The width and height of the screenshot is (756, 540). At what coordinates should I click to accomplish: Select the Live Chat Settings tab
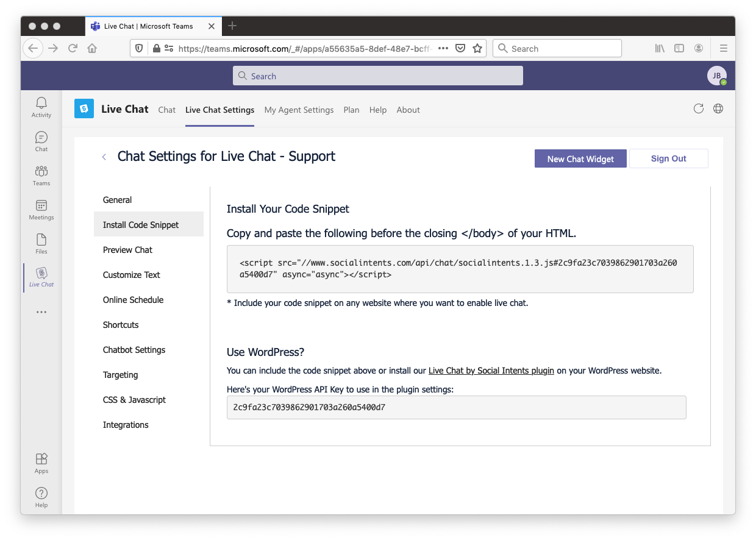pyautogui.click(x=219, y=110)
